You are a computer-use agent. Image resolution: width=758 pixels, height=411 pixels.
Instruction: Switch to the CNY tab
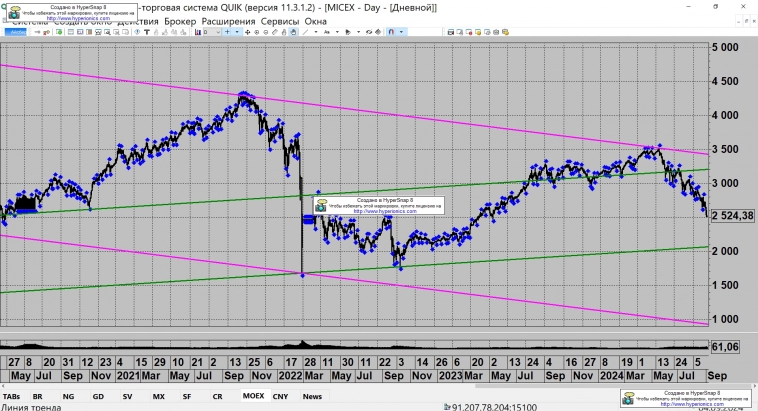(281, 396)
